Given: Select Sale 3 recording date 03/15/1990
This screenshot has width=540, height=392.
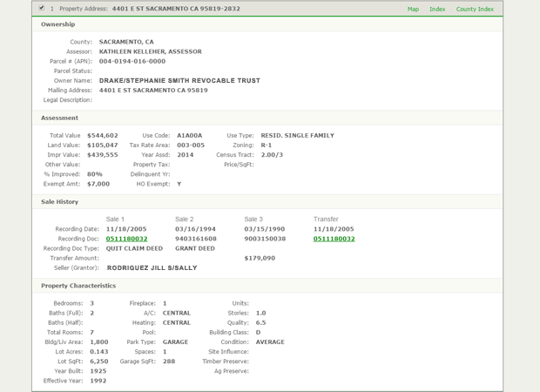Looking at the screenshot, I should 265,229.
